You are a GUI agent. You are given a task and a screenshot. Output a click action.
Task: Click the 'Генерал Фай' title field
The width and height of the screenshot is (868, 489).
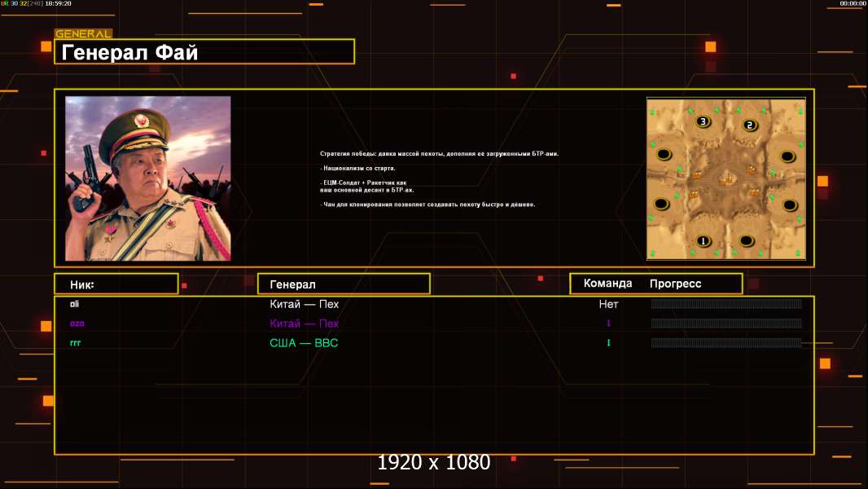click(x=204, y=51)
